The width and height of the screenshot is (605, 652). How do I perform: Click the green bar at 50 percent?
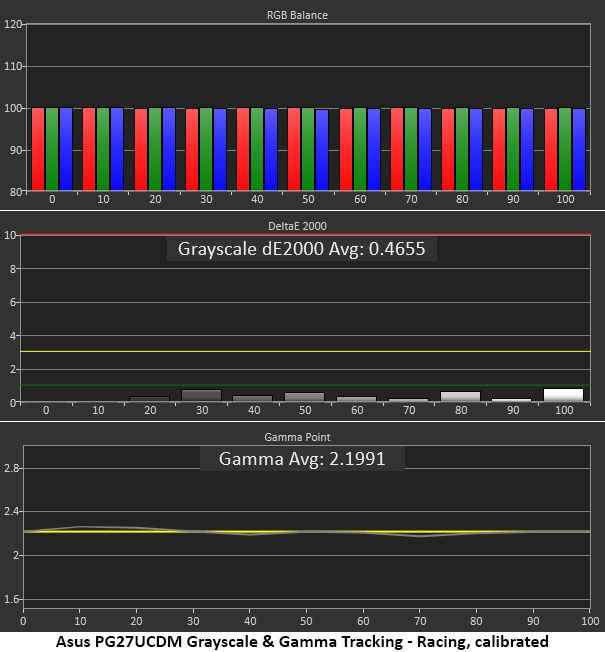tap(308, 149)
